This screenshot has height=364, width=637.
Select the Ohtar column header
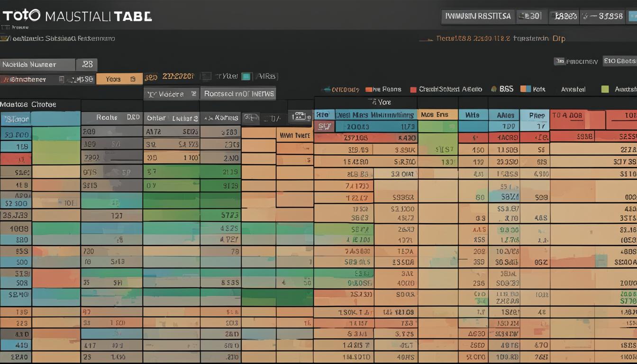coord(171,118)
